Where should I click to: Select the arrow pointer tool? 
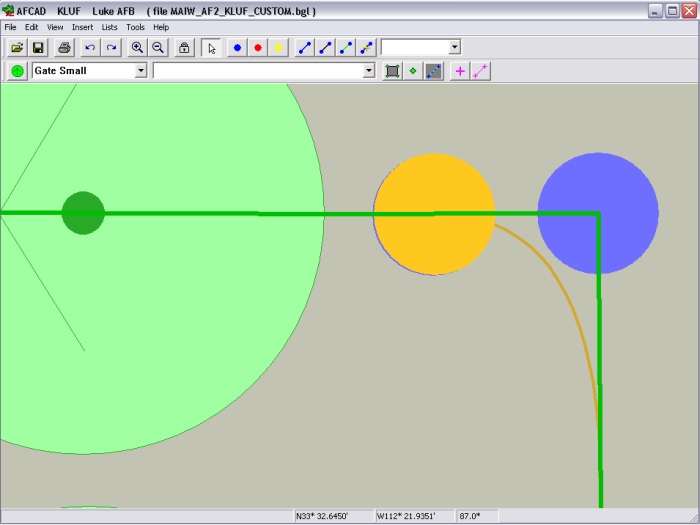tap(212, 47)
